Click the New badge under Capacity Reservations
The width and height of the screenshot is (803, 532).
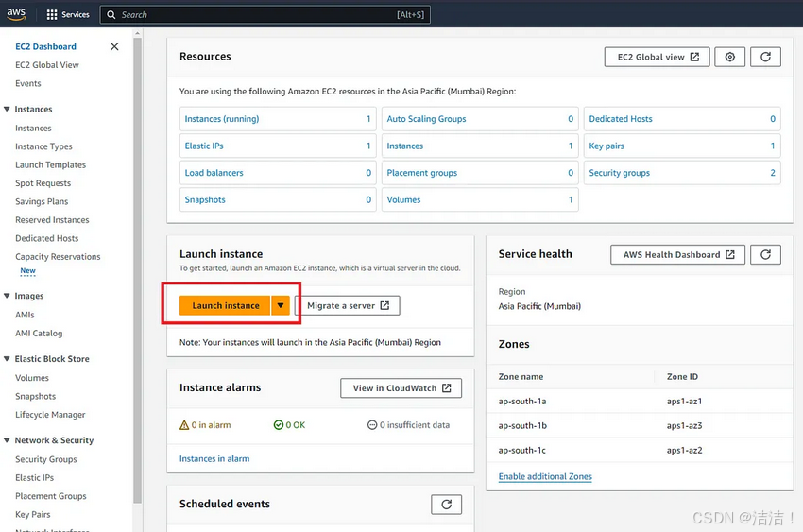(27, 271)
